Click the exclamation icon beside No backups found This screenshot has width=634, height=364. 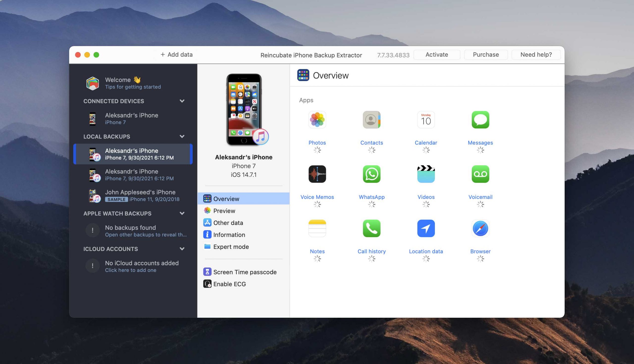click(x=92, y=230)
